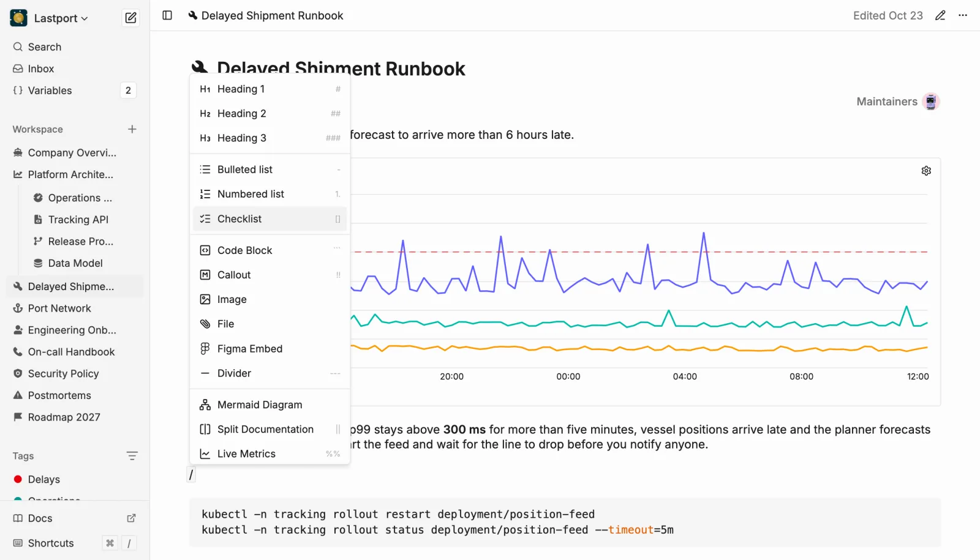Open the Port Network page

75,308
